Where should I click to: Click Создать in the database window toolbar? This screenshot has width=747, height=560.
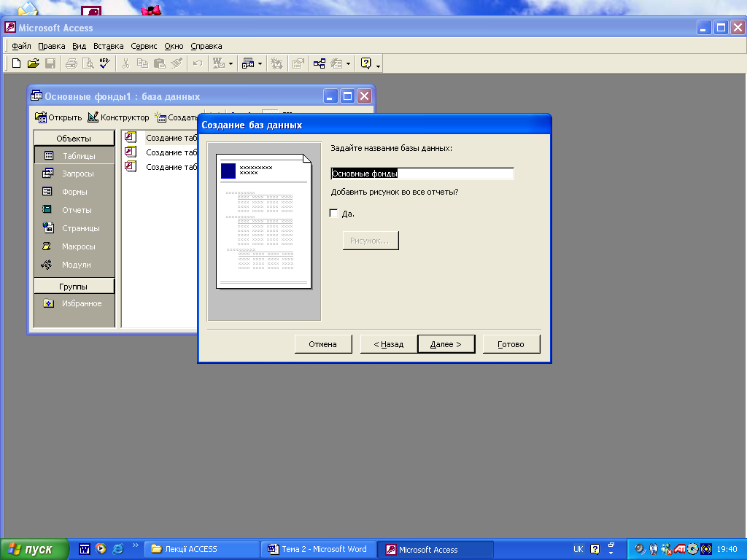click(x=176, y=117)
